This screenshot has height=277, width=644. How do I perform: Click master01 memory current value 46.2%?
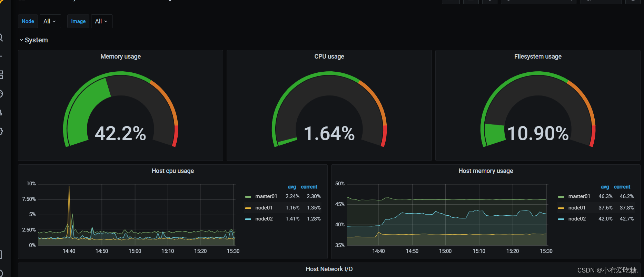(627, 196)
